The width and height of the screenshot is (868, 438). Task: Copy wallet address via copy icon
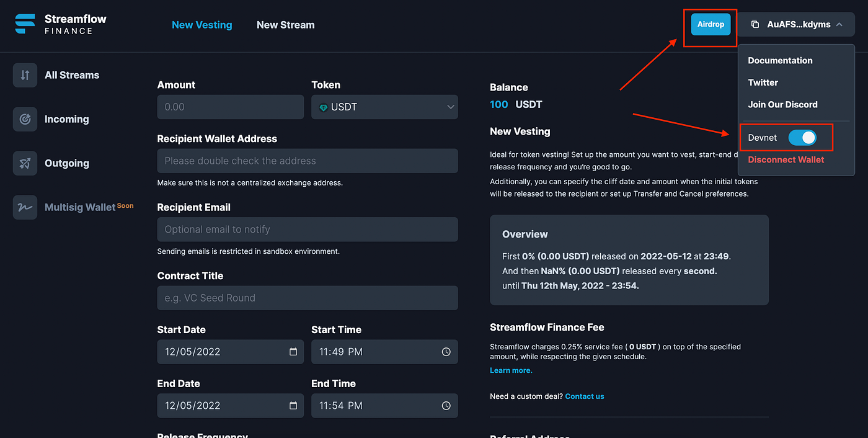755,25
